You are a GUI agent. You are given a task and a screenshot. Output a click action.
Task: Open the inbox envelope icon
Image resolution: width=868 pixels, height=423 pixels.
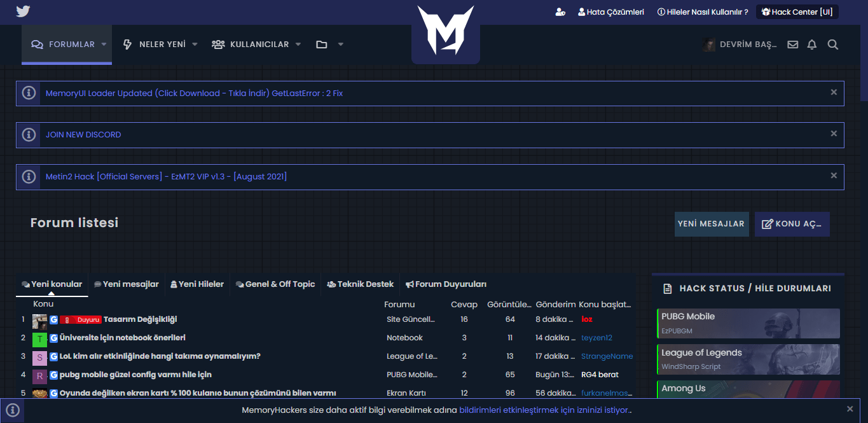[x=793, y=45]
